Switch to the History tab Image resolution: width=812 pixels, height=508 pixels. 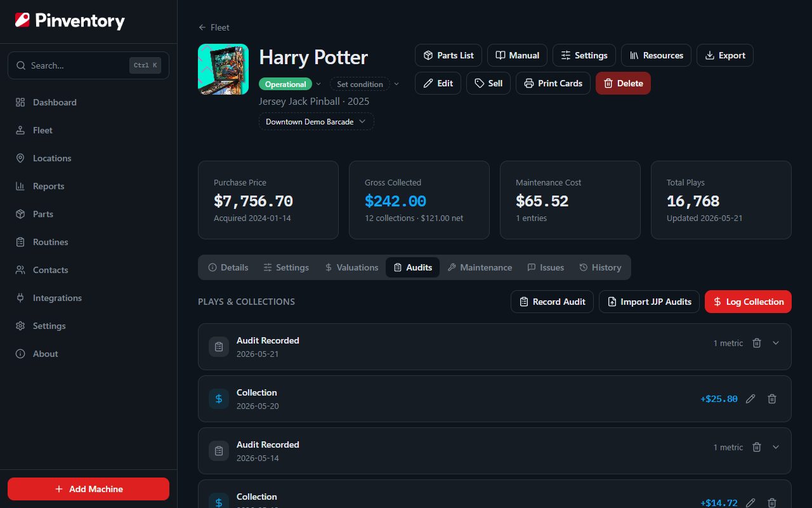600,267
